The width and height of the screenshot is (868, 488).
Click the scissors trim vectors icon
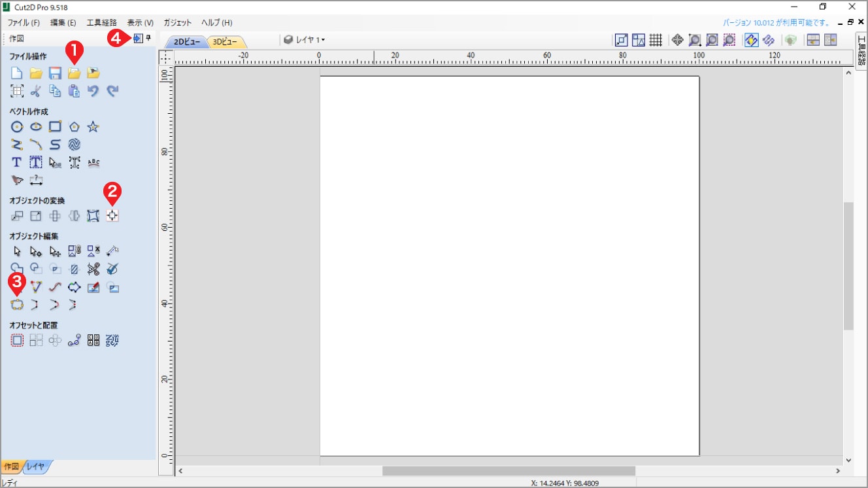(x=93, y=269)
